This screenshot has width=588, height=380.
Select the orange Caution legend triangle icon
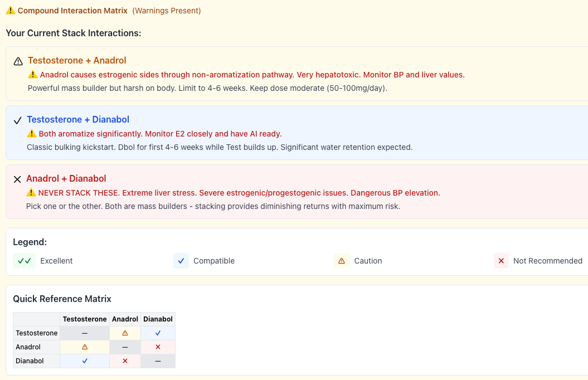(341, 261)
